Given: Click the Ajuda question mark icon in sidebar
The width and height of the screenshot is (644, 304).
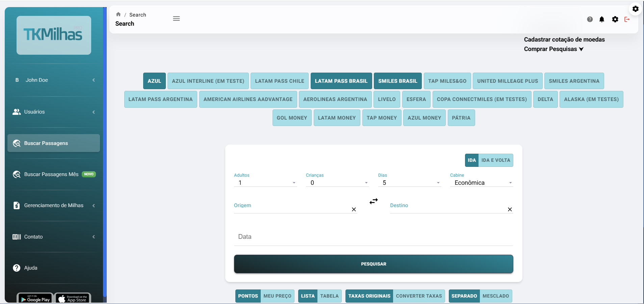Looking at the screenshot, I should coord(17,268).
